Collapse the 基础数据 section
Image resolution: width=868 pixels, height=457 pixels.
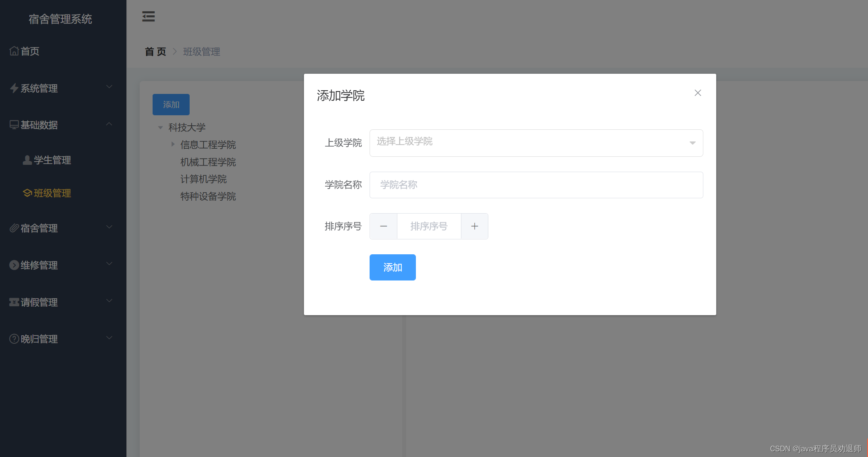point(109,123)
